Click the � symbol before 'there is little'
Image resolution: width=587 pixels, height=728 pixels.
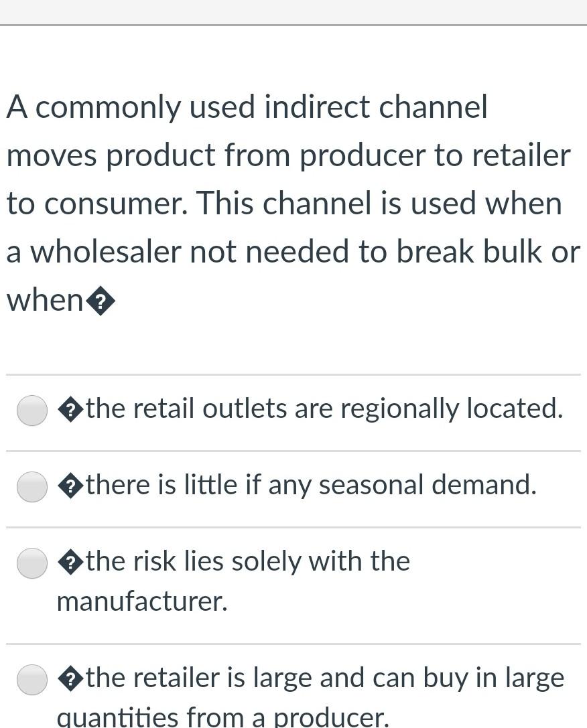tap(70, 486)
